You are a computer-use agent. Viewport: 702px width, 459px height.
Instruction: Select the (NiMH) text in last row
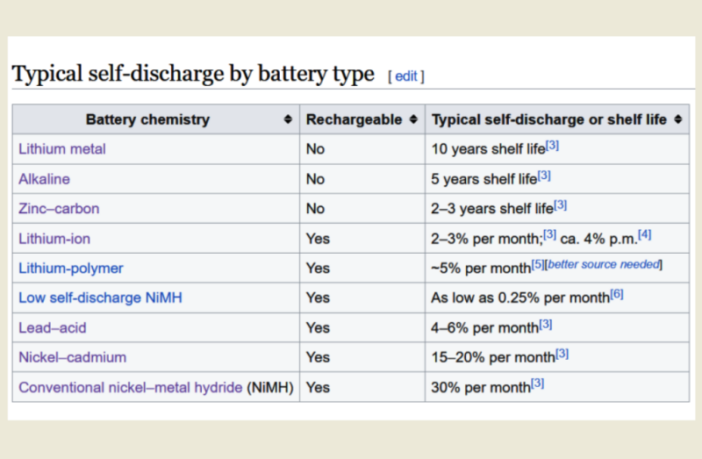pos(270,387)
